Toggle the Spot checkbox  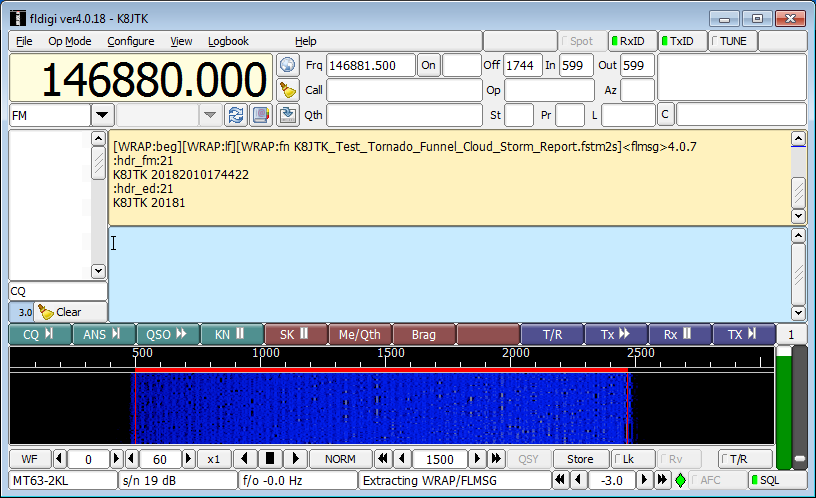[581, 41]
